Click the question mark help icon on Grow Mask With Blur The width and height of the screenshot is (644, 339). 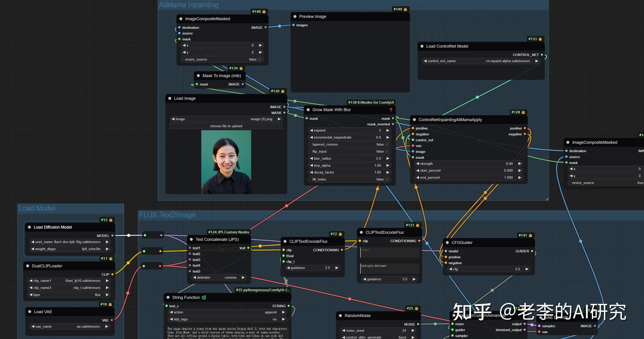tap(391, 110)
